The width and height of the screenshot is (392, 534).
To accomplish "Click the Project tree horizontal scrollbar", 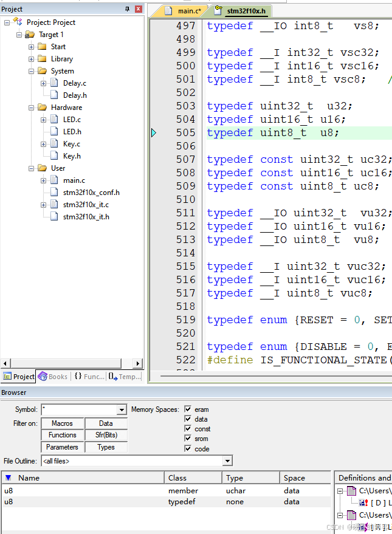I will 66,363.
